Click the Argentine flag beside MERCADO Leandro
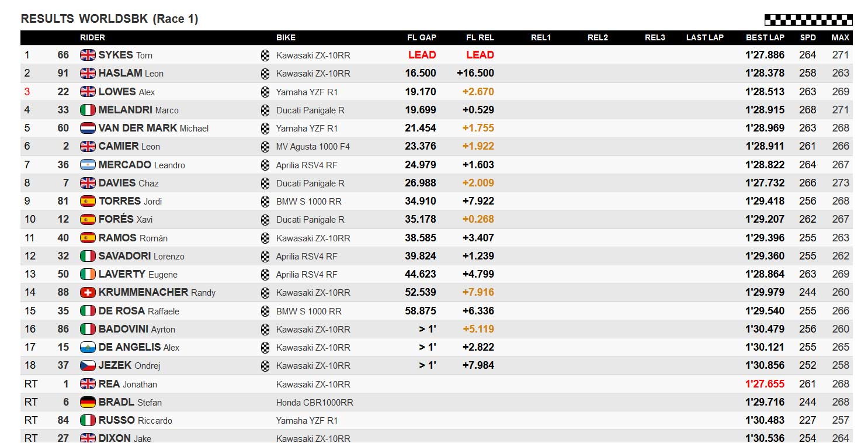Image resolution: width=868 pixels, height=443 pixels. [x=88, y=165]
